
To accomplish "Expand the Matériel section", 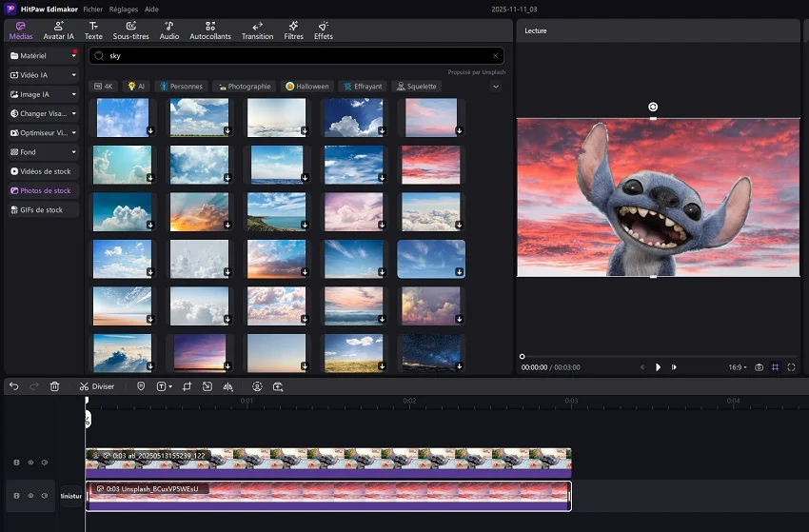I will pyautogui.click(x=44, y=56).
